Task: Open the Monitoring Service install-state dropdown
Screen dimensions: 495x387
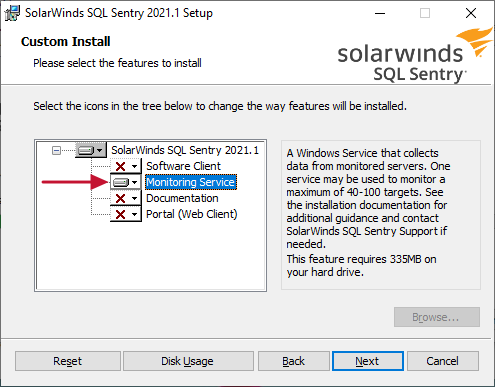Action: point(126,182)
